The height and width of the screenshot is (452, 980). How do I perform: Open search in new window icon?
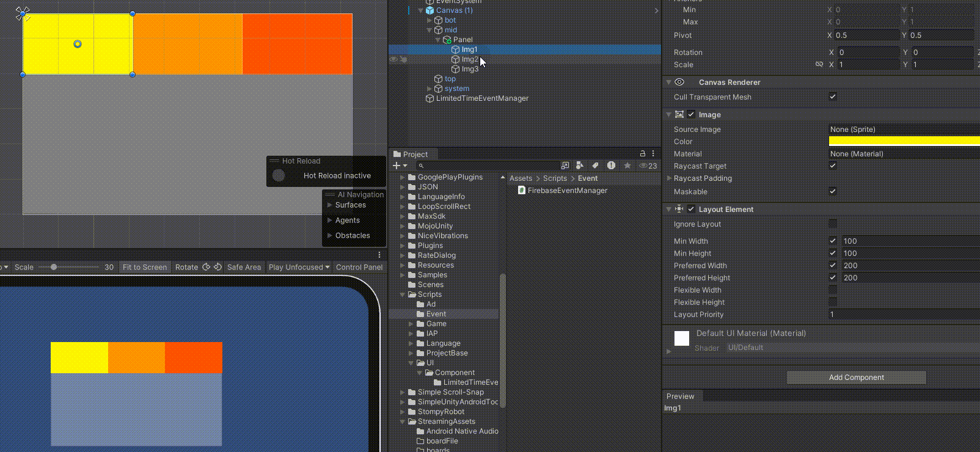[x=565, y=166]
